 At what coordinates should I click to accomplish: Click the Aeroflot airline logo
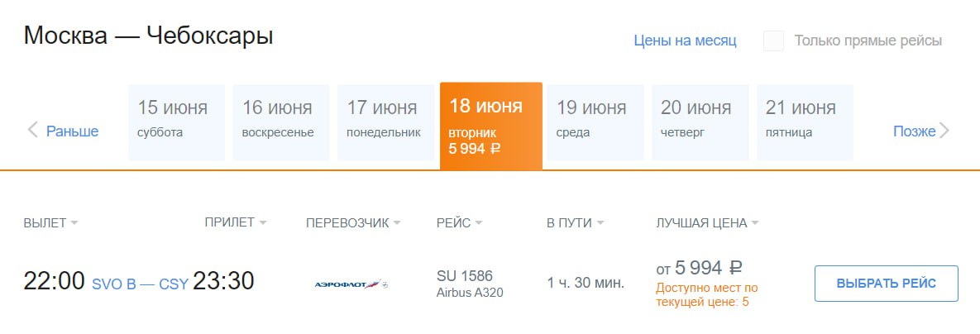(351, 284)
